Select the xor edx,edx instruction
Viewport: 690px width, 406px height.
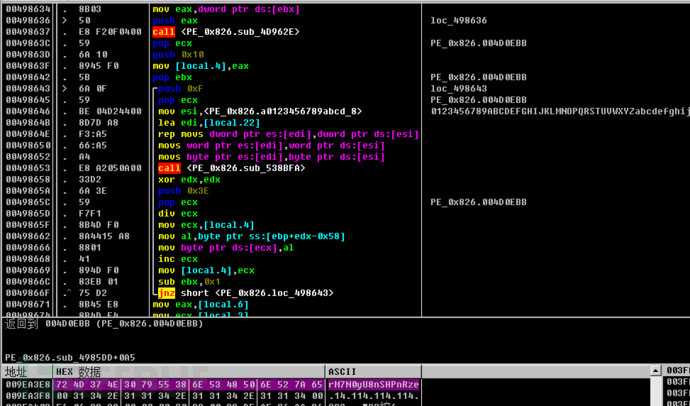point(189,179)
